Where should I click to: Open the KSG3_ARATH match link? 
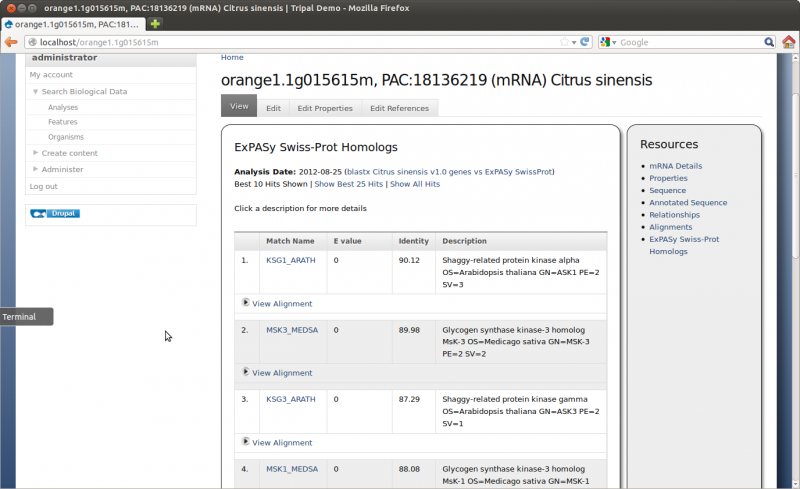[x=291, y=399]
